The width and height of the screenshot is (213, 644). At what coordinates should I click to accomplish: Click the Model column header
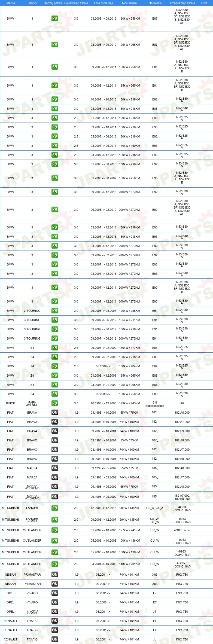[x=32, y=3]
